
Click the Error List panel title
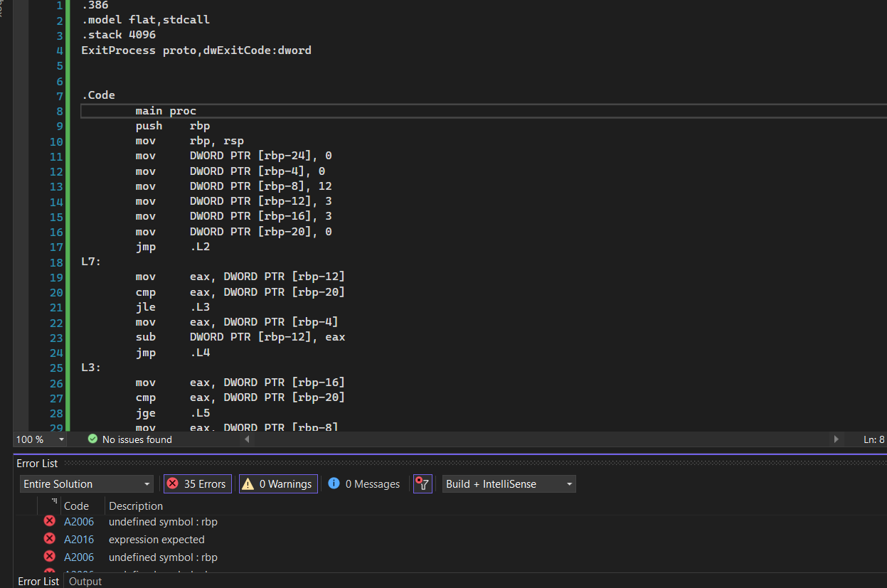click(x=37, y=463)
